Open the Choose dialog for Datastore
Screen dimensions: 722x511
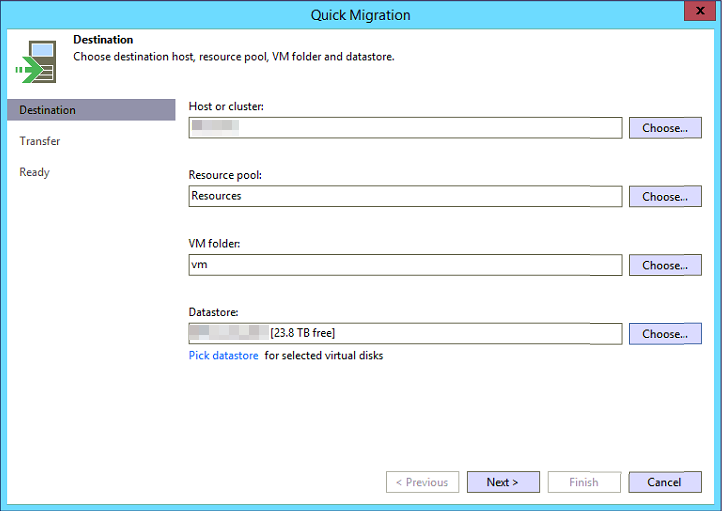664,334
